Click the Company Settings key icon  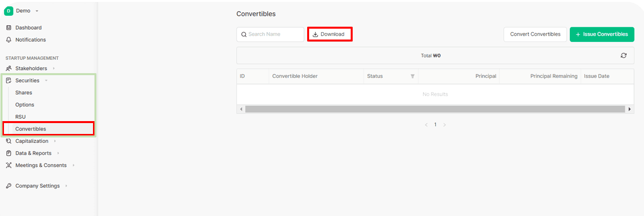(x=8, y=186)
